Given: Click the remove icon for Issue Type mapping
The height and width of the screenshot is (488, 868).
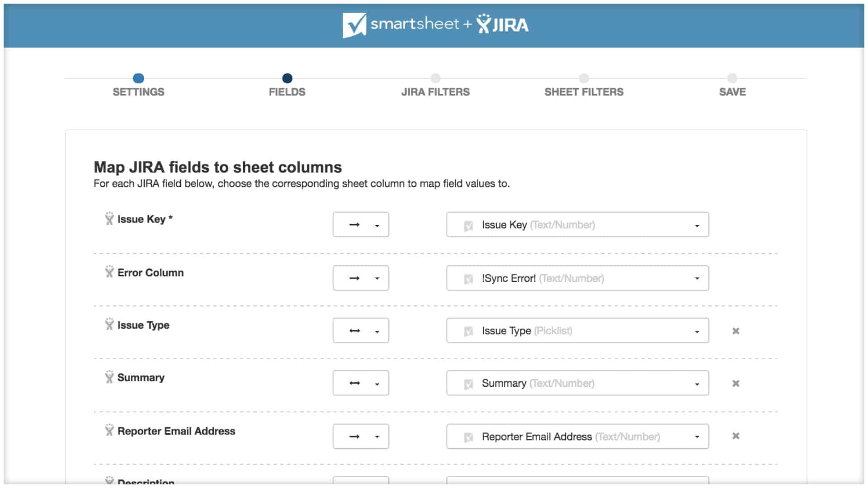Looking at the screenshot, I should [736, 331].
